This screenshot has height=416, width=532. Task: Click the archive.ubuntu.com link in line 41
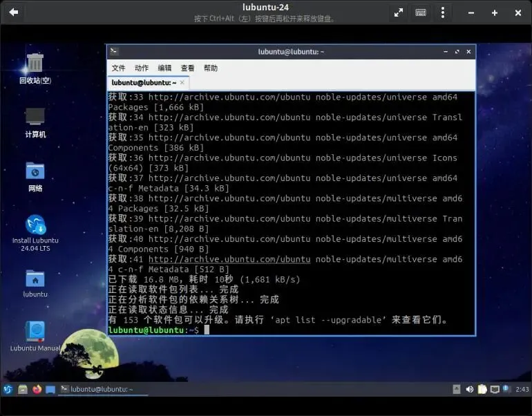click(229, 259)
